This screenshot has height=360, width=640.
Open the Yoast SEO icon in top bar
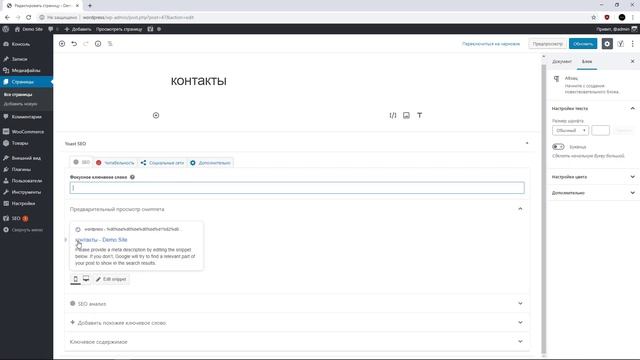click(x=620, y=44)
